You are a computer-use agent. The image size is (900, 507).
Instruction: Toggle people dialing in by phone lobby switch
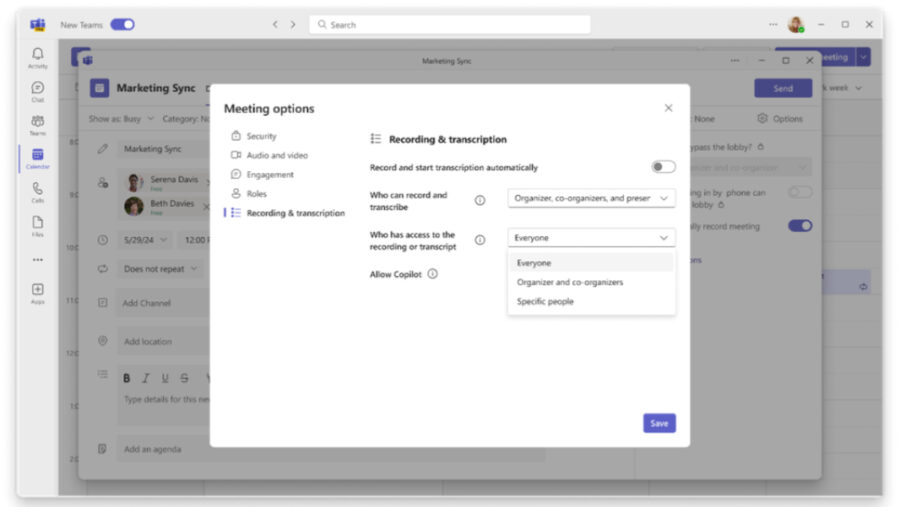point(800,192)
